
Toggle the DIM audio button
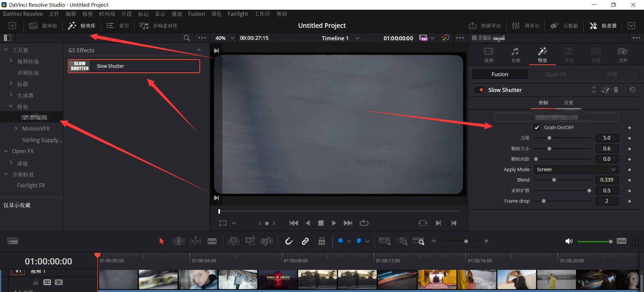click(621, 241)
